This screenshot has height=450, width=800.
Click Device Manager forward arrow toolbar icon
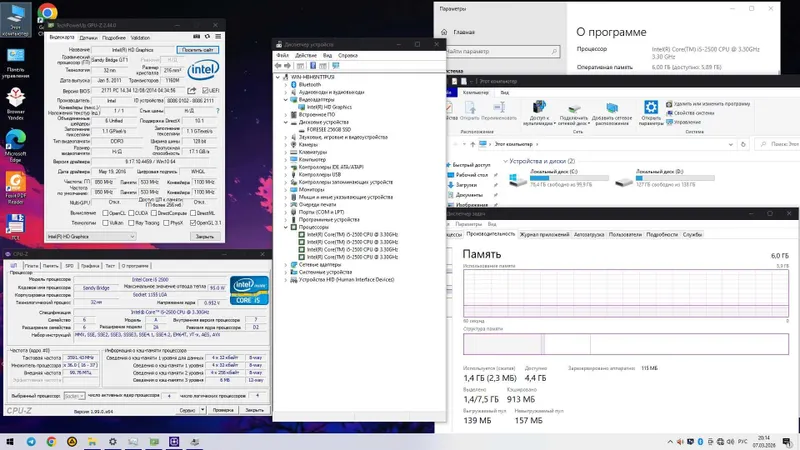pos(287,66)
